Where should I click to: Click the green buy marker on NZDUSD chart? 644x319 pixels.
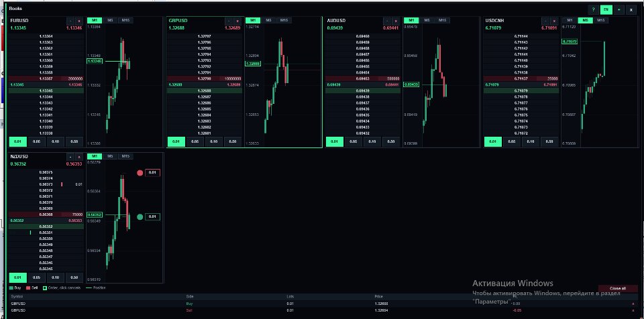pos(140,216)
